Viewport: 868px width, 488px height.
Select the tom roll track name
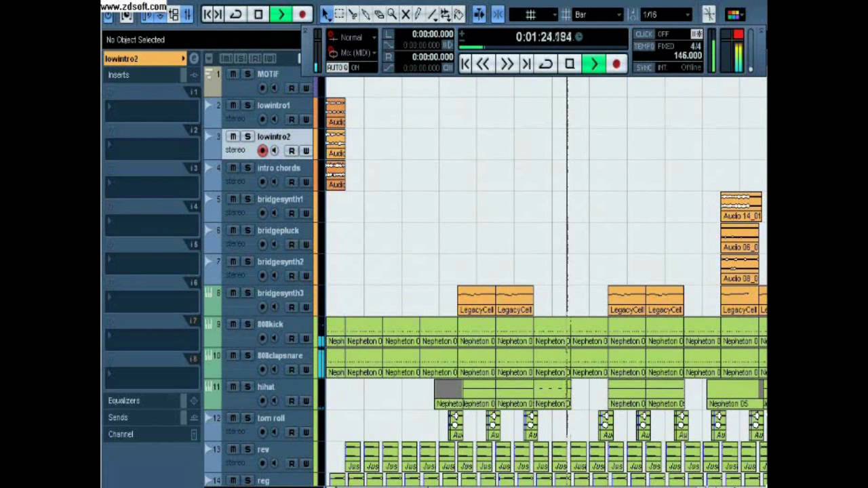point(271,418)
